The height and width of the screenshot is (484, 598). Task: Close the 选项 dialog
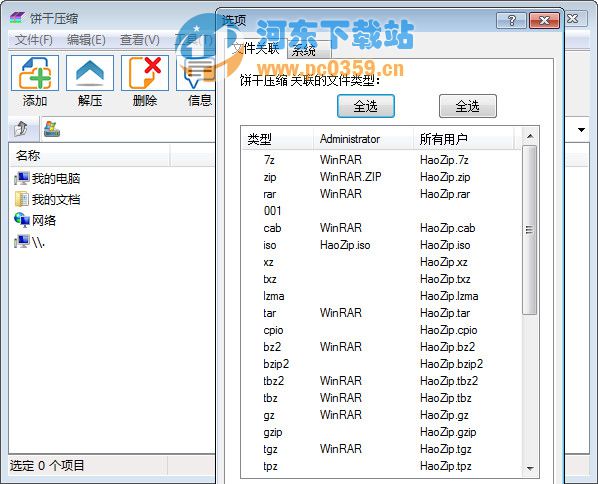tap(544, 20)
